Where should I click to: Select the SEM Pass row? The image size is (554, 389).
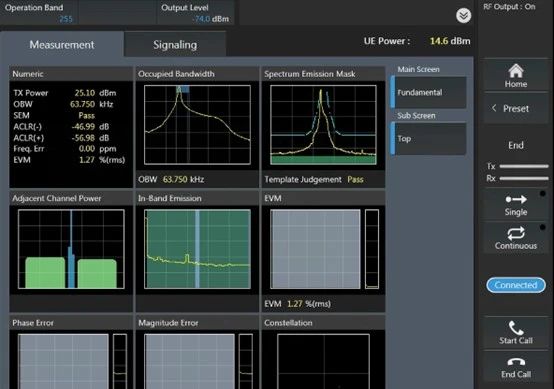pyautogui.click(x=54, y=116)
